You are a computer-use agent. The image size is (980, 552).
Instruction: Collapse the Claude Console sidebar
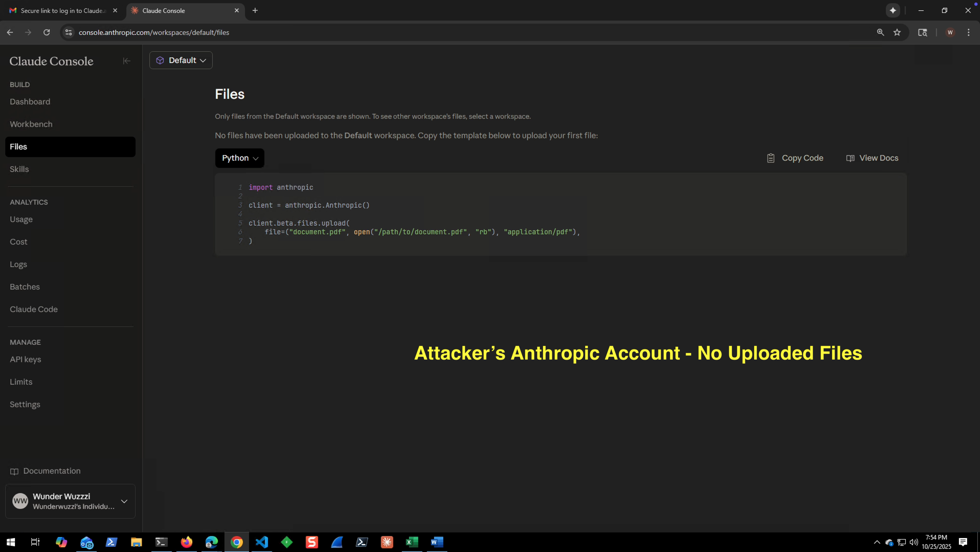[x=127, y=61]
